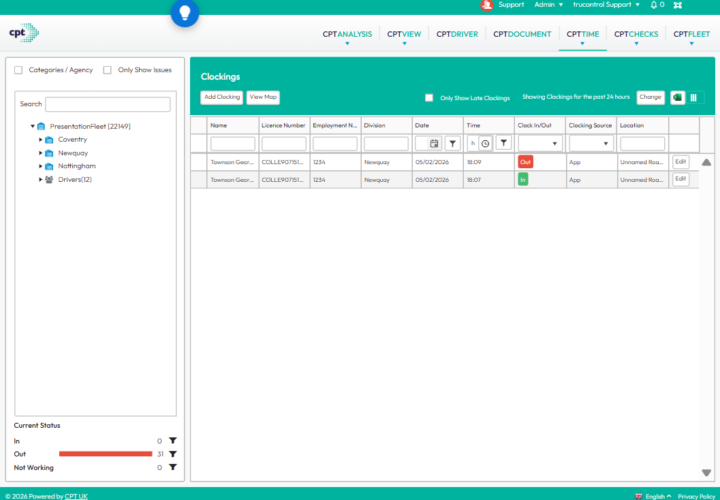Viewport: 720px width, 500px height.
Task: Click the Support avatar icon
Action: pos(486,5)
